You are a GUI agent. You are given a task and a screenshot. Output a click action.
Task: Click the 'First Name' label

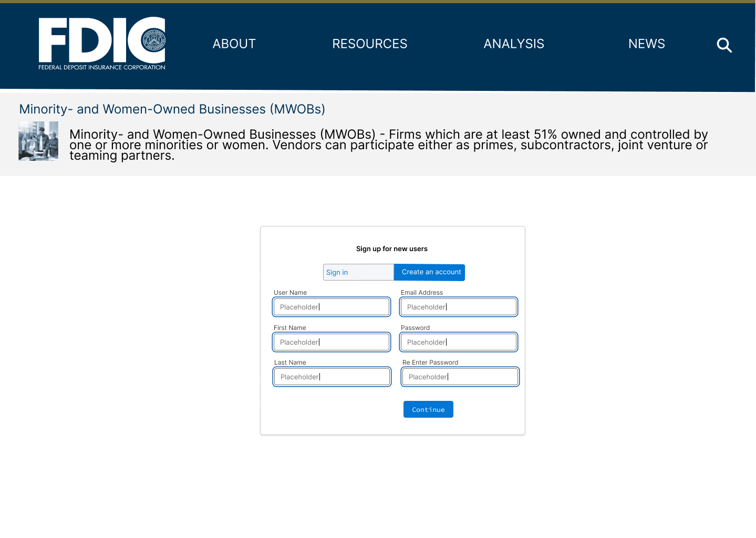tap(289, 328)
